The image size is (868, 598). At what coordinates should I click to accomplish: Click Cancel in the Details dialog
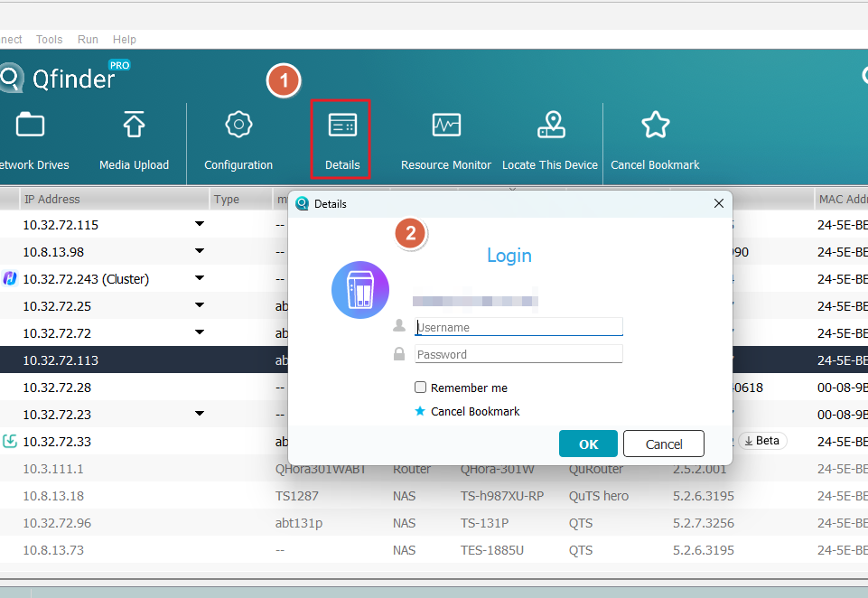(664, 444)
